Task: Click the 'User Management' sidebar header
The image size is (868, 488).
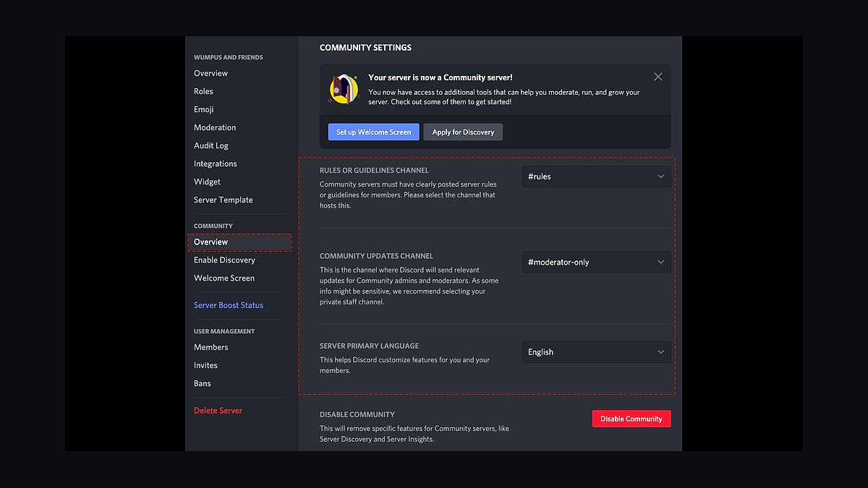Action: pyautogui.click(x=224, y=331)
